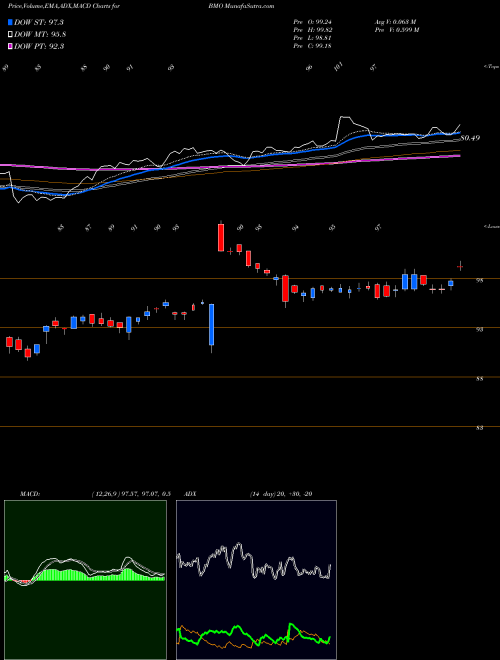500x660 pixels.
Task: Click the ADX panel title
Action: (190, 494)
